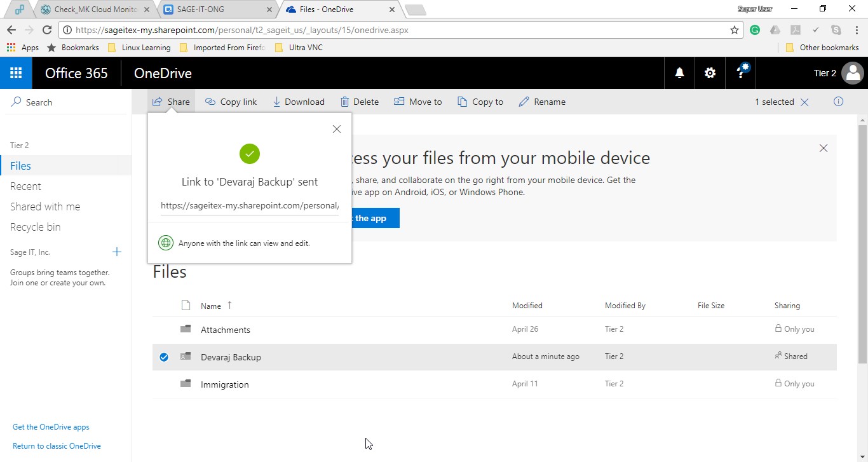Screen dimensions: 868x462
Task: Click the Sharing column header
Action: (x=787, y=306)
